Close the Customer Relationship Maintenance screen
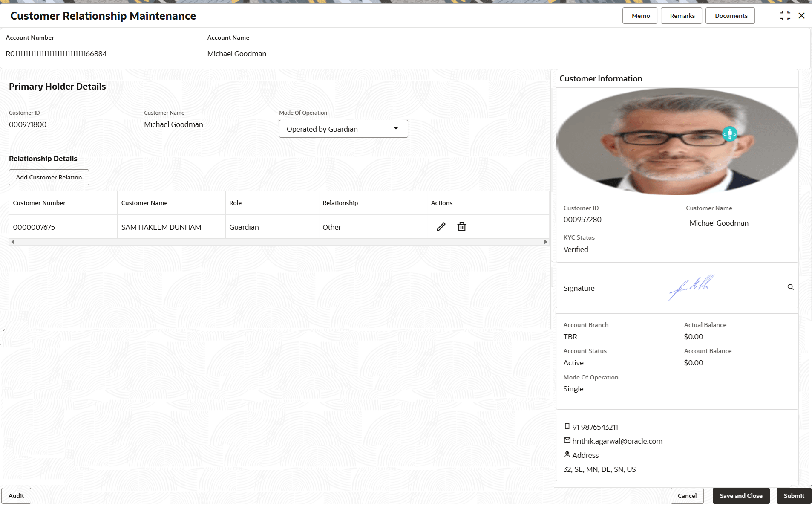The width and height of the screenshot is (812, 509). pos(801,16)
